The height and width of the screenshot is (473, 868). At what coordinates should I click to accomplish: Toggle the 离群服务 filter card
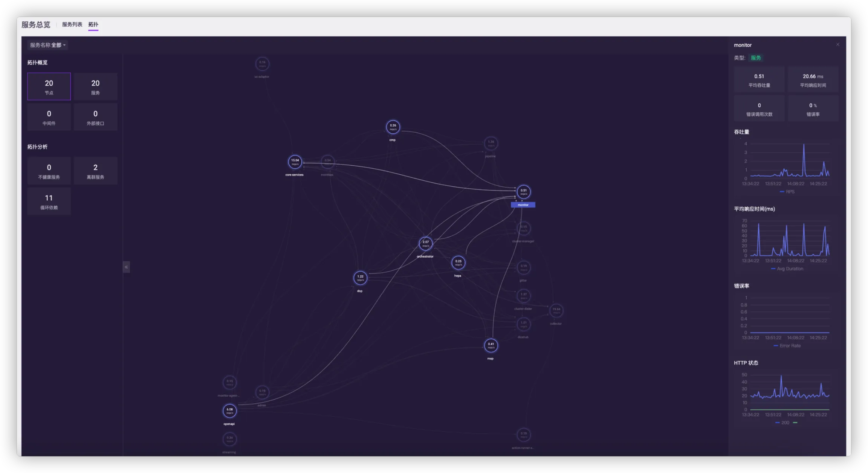(x=95, y=171)
